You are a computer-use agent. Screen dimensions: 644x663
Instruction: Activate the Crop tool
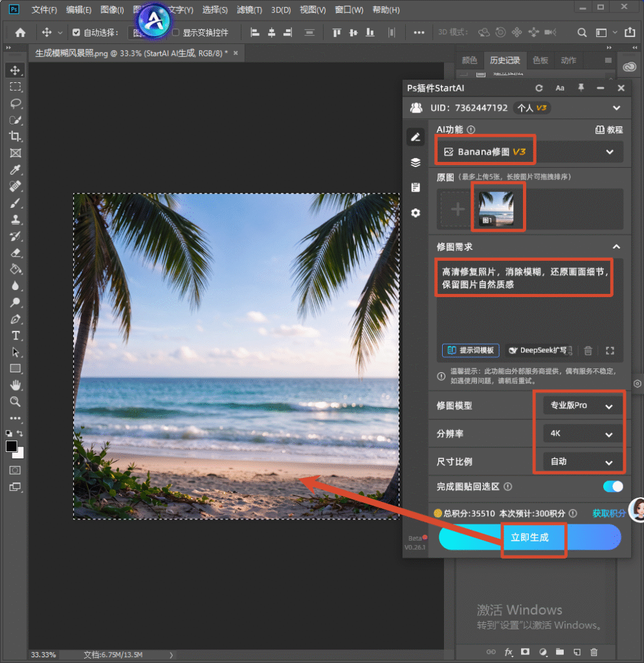click(x=16, y=136)
